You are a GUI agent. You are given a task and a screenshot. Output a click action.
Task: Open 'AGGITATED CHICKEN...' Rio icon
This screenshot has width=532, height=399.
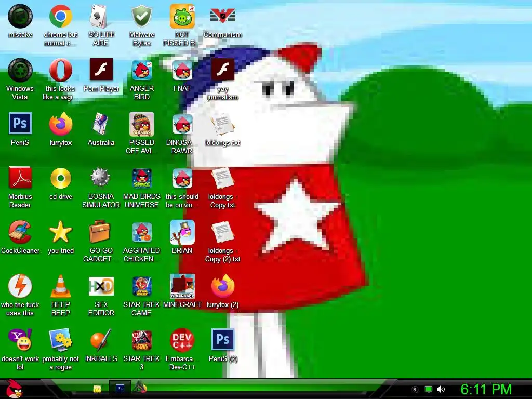[x=141, y=232]
